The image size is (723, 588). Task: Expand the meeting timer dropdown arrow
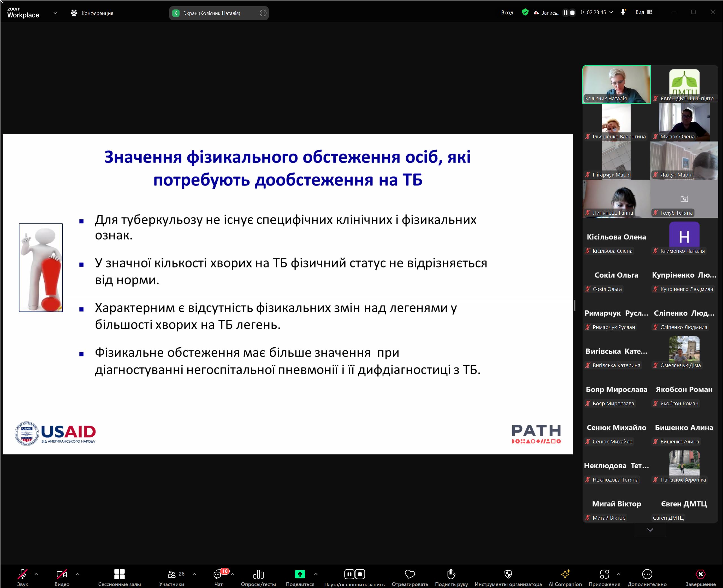coord(611,12)
